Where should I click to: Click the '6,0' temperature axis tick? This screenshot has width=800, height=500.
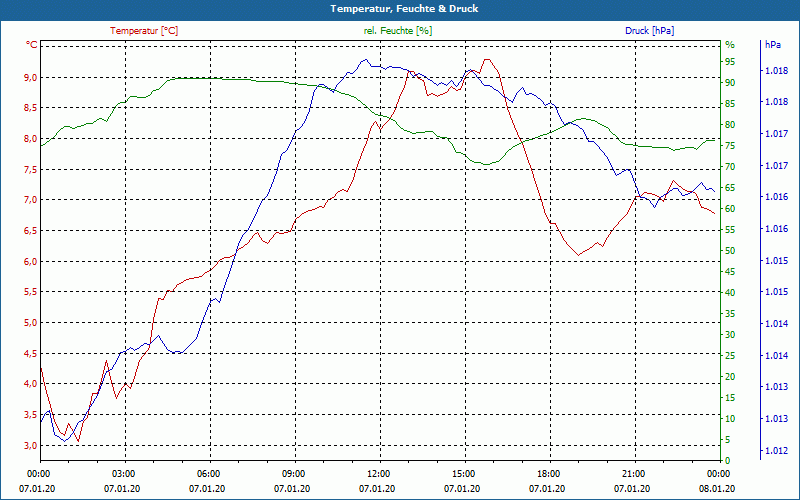(31, 261)
